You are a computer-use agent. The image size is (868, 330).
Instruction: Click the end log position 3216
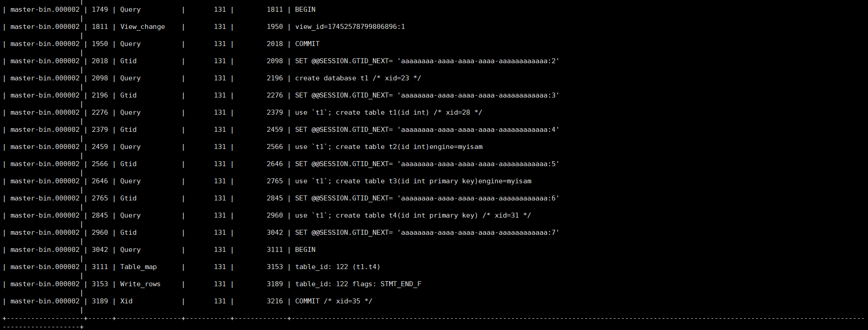(x=274, y=301)
